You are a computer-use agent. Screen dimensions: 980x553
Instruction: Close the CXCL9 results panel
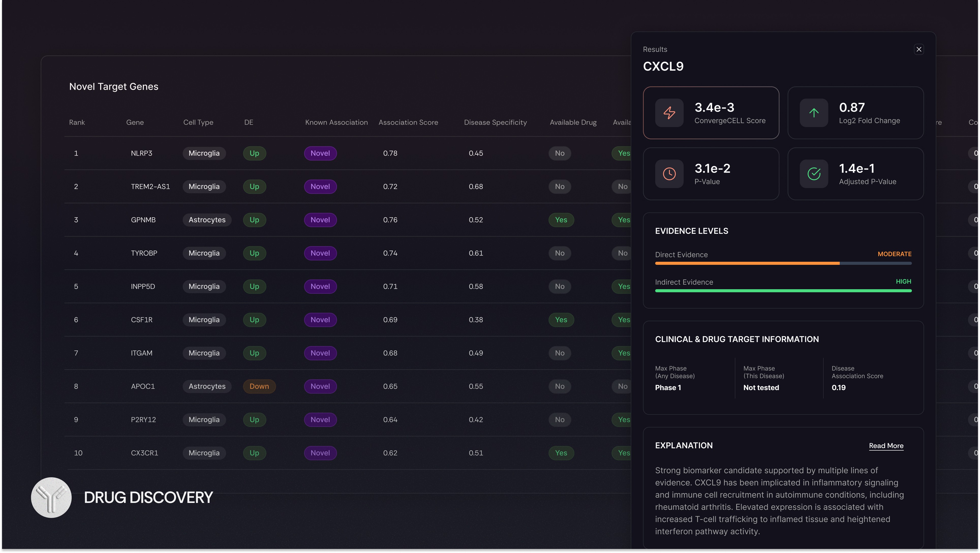(918, 49)
